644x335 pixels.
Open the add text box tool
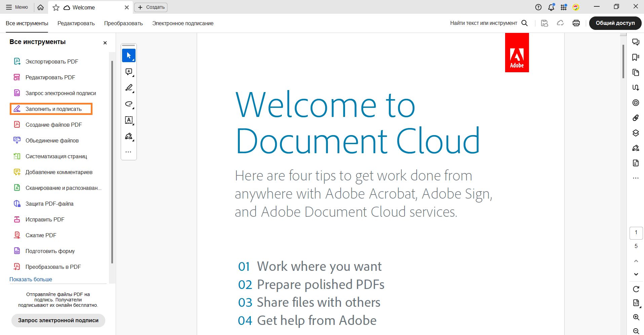tap(128, 120)
